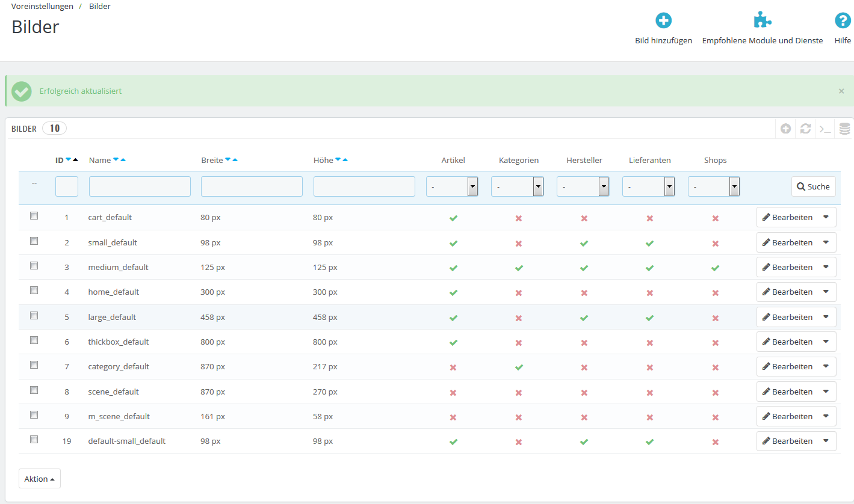This screenshot has height=504, width=854.
Task: Expand the Shops filter dropdown
Action: click(714, 187)
